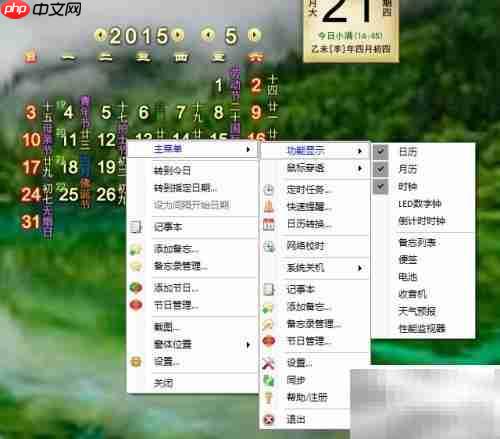Go to next year with the arrow after 2015
Image resolution: width=500 pixels, height=439 pixels.
click(179, 35)
